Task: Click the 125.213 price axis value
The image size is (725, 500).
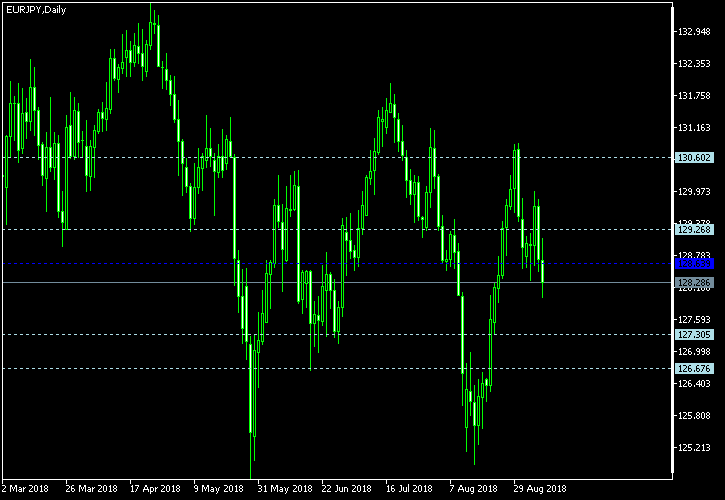Action: pos(694,448)
